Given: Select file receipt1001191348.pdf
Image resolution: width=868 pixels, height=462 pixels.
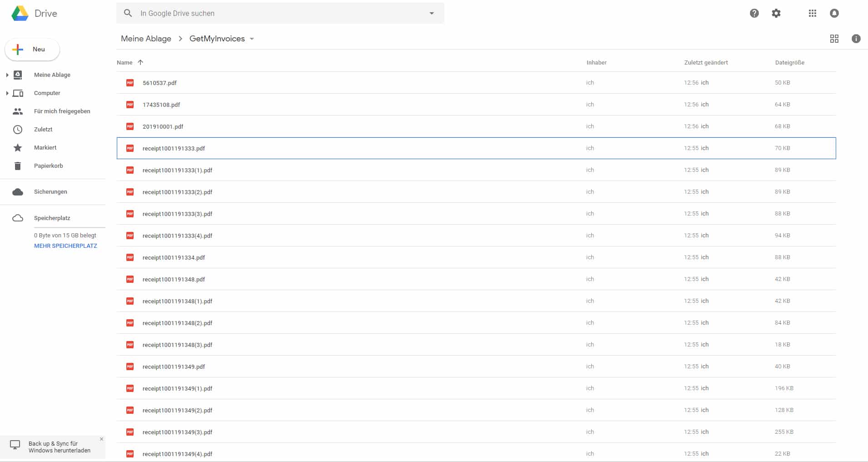Looking at the screenshot, I should point(476,279).
